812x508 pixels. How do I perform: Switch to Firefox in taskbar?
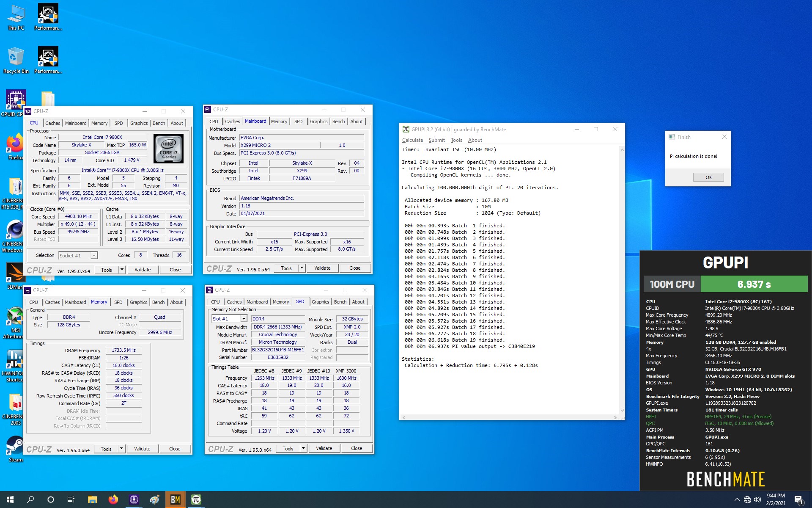tap(113, 500)
